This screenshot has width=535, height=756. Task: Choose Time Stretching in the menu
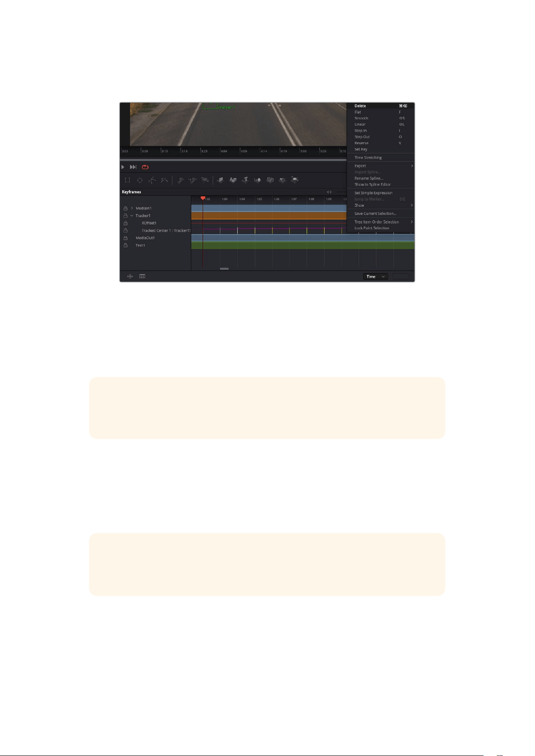point(381,158)
